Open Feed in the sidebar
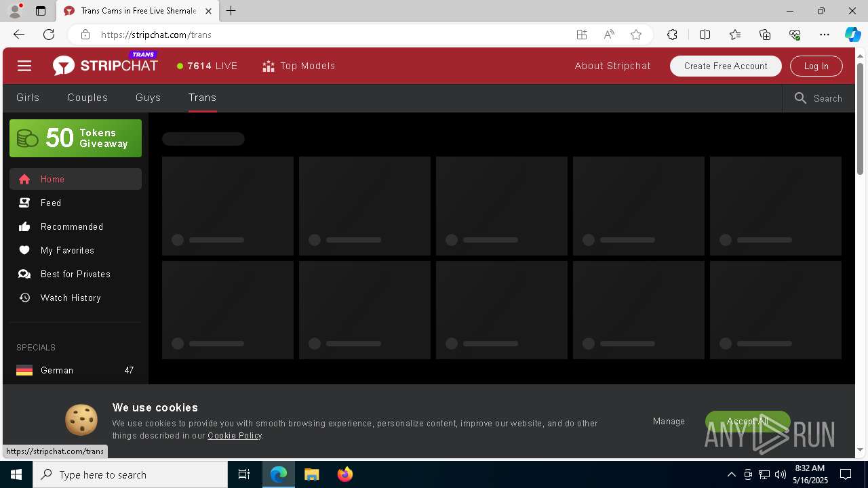868x488 pixels. click(75, 203)
